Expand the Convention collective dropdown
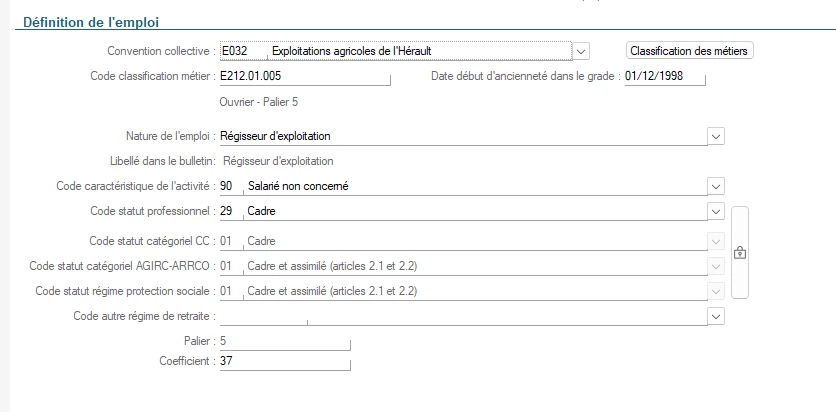 582,50
